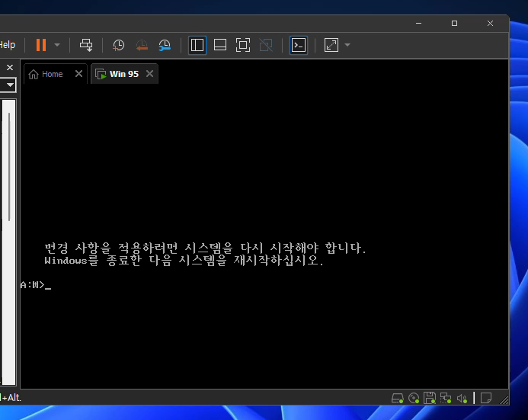Send Ctrl+Alt+Del to the VM

point(86,45)
